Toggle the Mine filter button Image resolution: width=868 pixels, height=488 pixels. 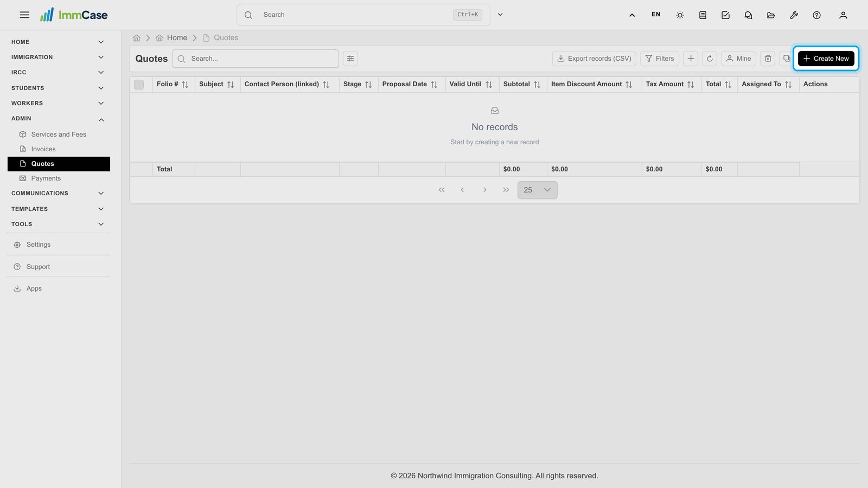(738, 59)
